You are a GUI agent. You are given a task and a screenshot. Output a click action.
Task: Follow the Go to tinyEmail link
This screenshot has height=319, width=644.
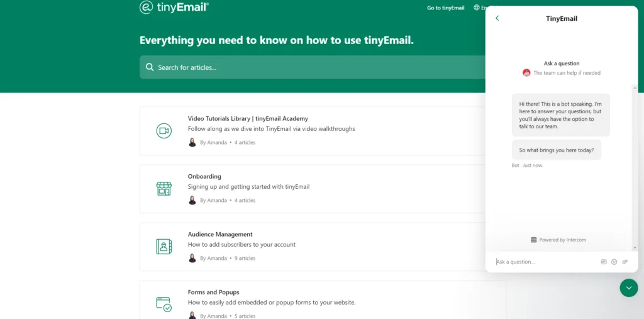(x=445, y=8)
